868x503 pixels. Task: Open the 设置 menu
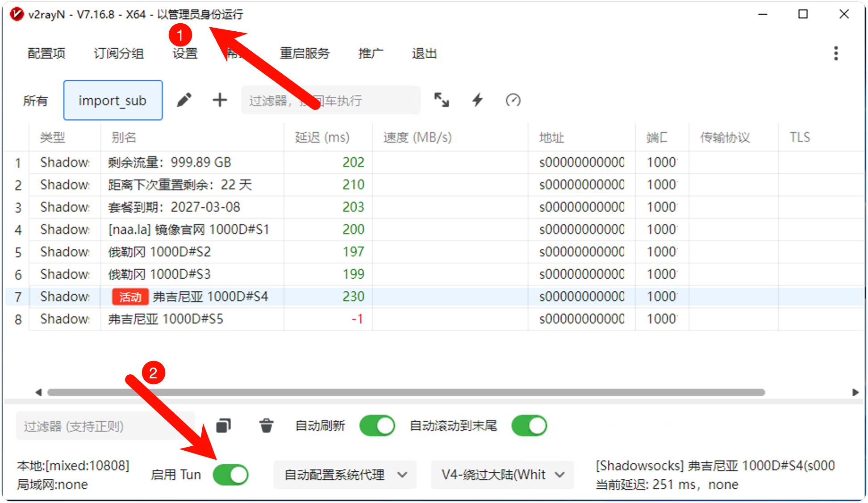(x=184, y=53)
